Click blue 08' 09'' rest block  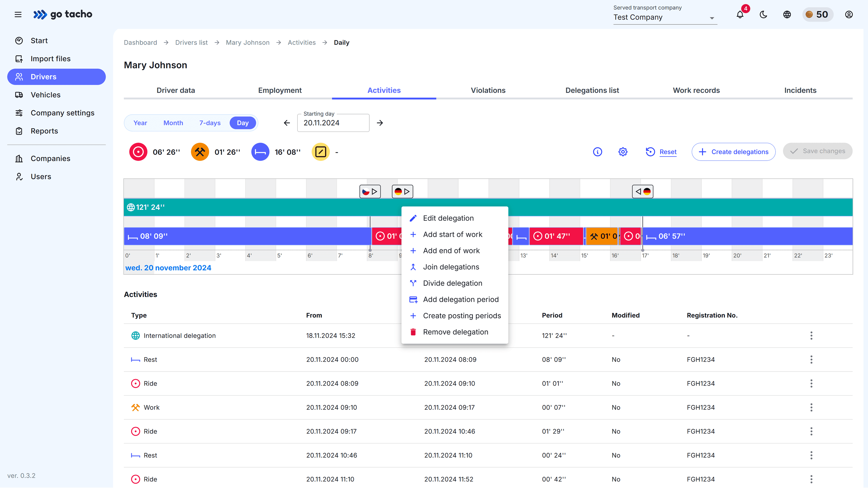click(248, 237)
